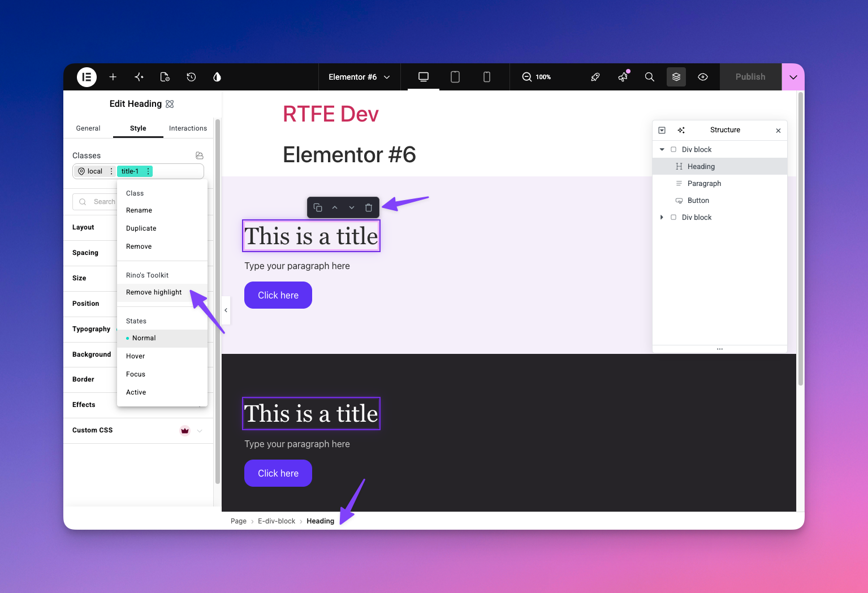The width and height of the screenshot is (868, 593).
Task: Select Heading row in Structure panel
Action: click(x=720, y=167)
